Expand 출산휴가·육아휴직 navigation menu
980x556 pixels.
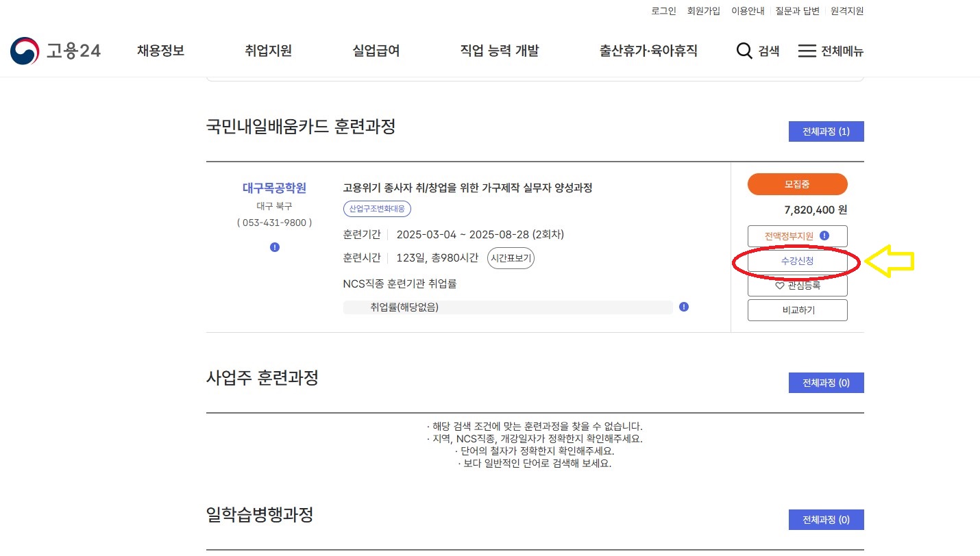point(648,51)
